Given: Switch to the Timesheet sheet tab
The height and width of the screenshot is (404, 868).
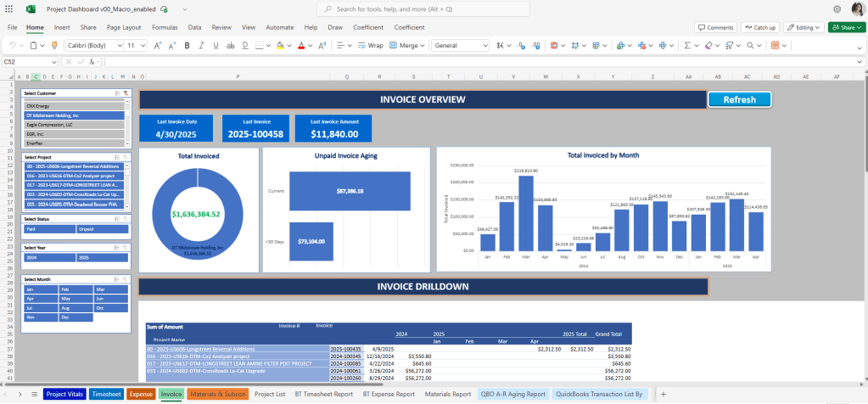Looking at the screenshot, I should (106, 394).
